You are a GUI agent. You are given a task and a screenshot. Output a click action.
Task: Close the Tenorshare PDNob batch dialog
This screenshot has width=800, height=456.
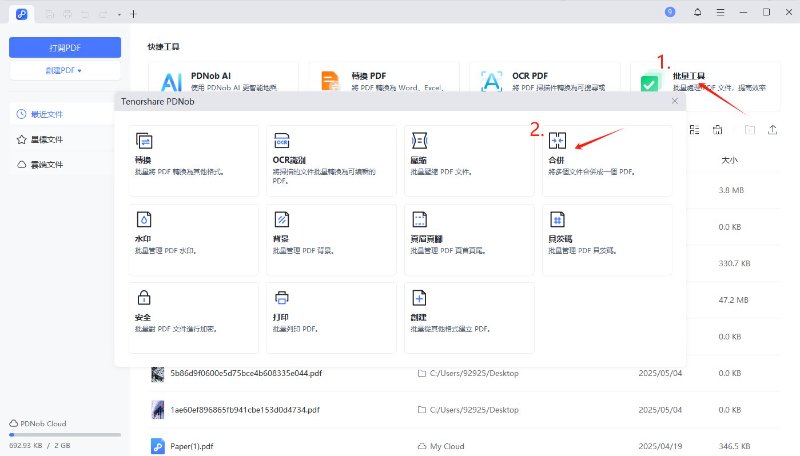tap(674, 101)
